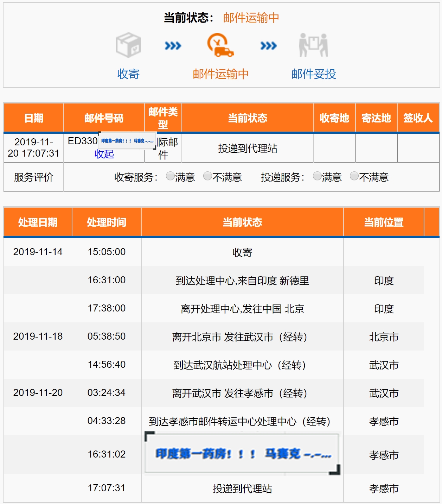Click the 到达武汉航站处理中心 status entry

pyautogui.click(x=242, y=365)
